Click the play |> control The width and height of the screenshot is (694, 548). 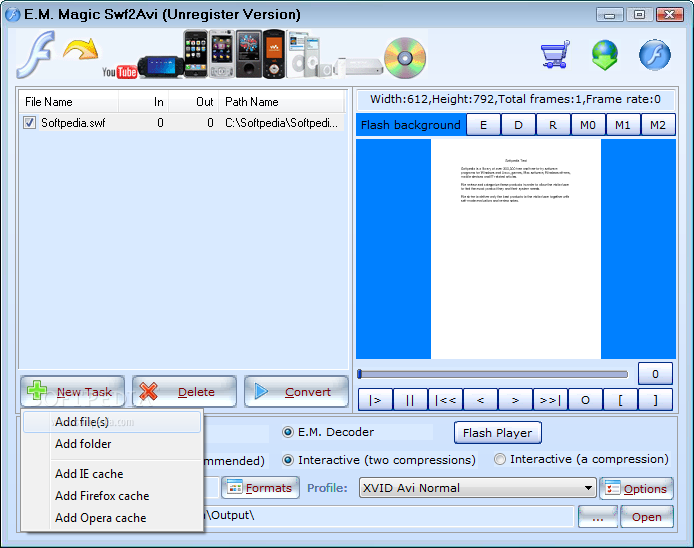coord(375,400)
